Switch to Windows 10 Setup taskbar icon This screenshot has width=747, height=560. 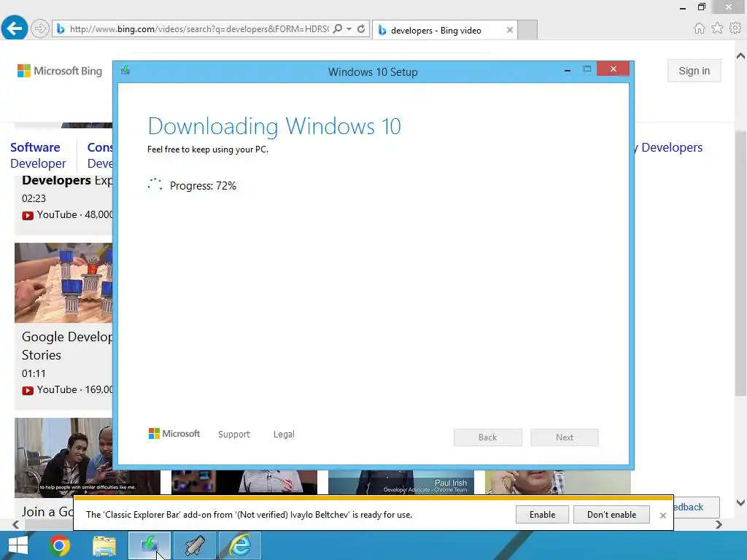(149, 545)
